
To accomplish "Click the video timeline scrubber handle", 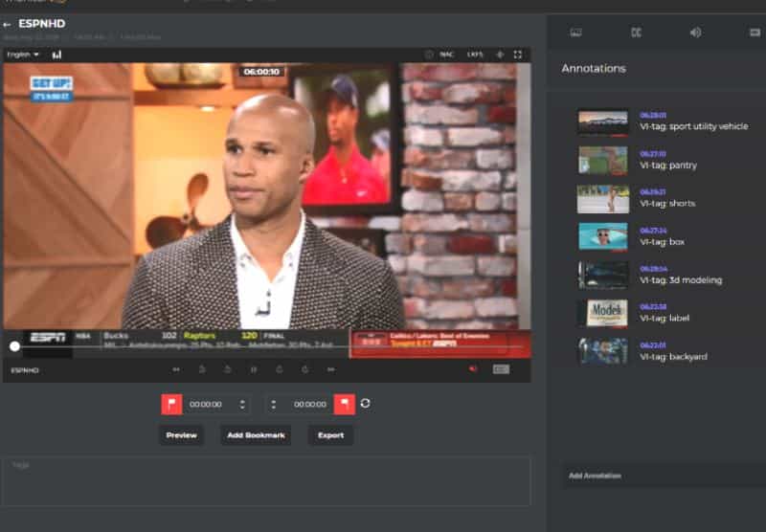I will (14, 346).
